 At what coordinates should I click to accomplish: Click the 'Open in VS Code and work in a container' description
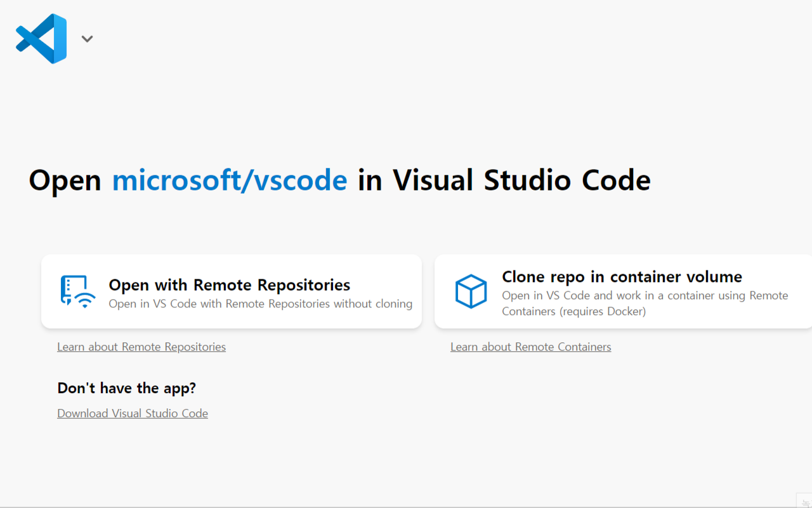(645, 304)
